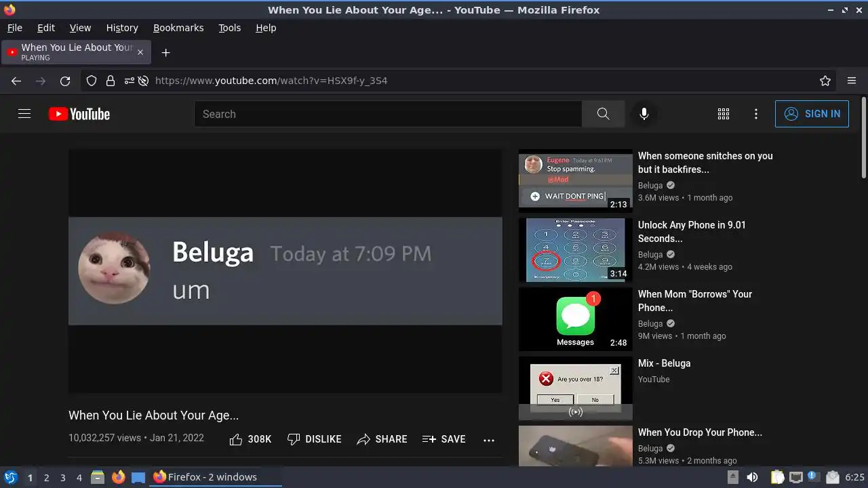This screenshot has width=868, height=488.
Task: Open the View menu
Action: click(80, 28)
